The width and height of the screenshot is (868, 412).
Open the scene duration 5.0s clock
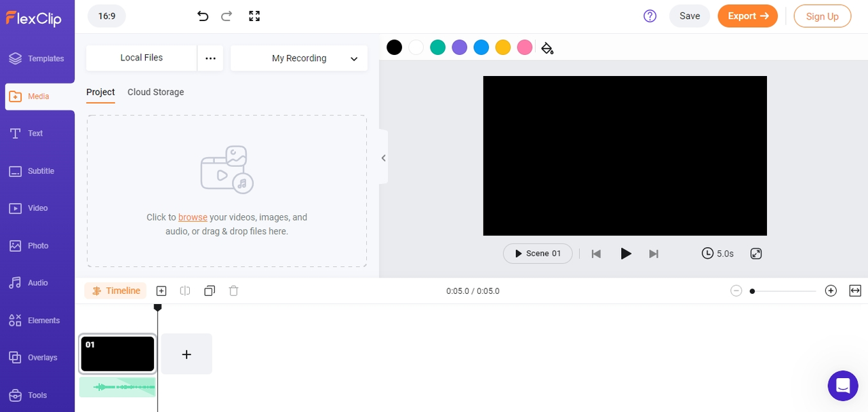pos(717,253)
